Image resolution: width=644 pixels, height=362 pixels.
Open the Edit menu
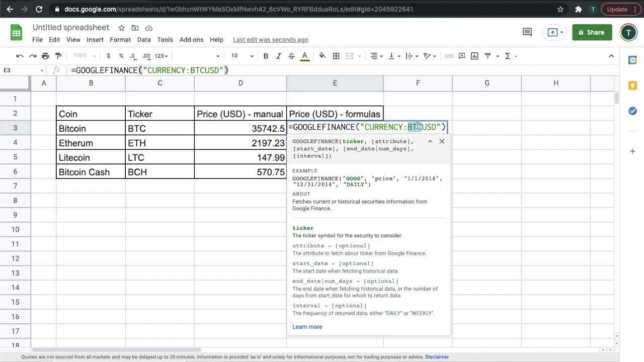pos(54,40)
